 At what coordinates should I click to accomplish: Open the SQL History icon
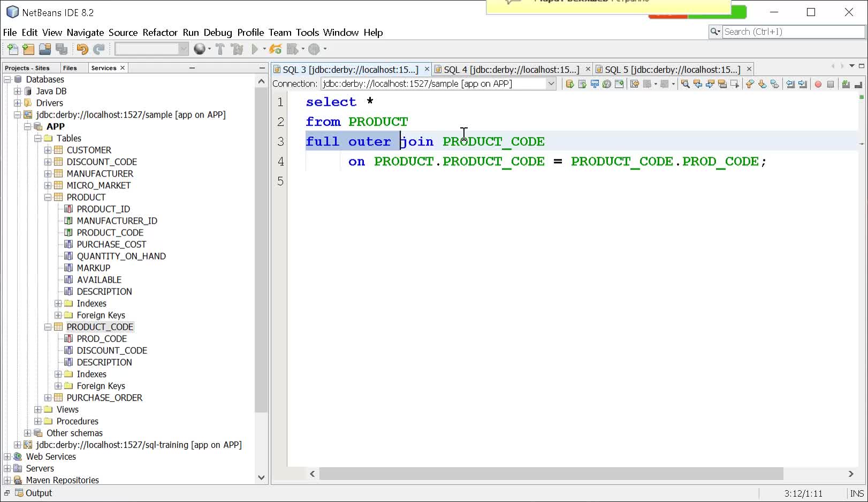[x=607, y=84]
